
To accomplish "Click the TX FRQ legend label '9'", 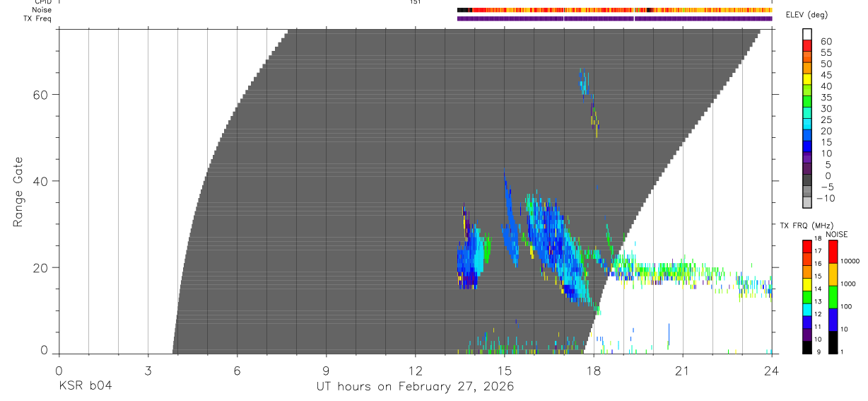I will point(817,353).
